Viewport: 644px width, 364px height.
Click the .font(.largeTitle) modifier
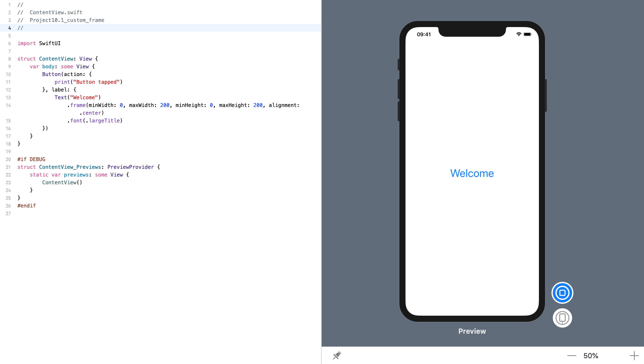click(95, 120)
